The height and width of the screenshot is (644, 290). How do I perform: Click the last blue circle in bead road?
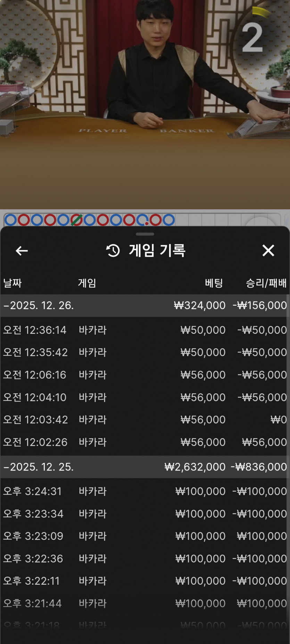point(169,220)
